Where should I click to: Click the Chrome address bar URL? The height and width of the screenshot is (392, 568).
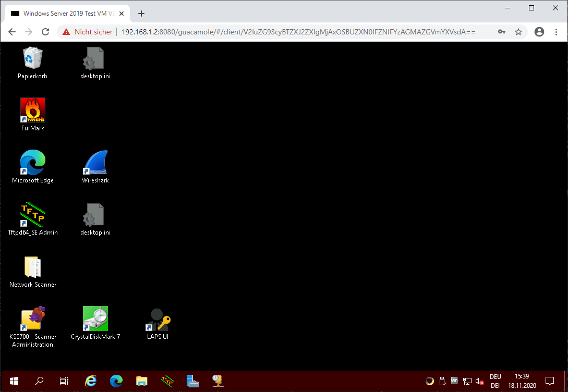298,32
